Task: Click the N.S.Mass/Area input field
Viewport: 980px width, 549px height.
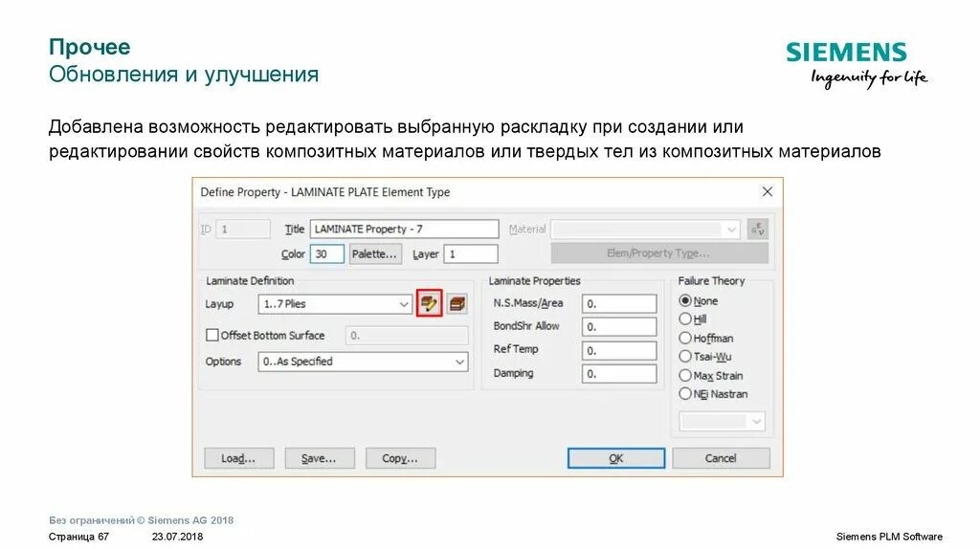Action: point(619,303)
